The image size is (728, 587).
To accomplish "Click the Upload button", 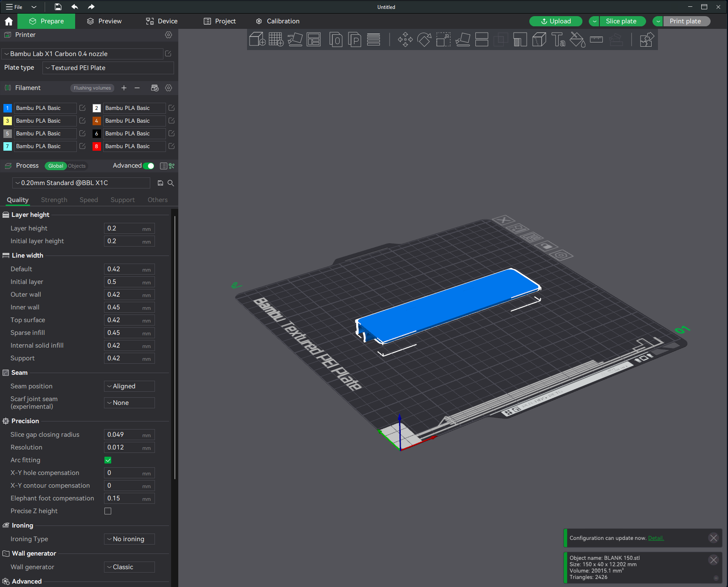I will pos(556,21).
